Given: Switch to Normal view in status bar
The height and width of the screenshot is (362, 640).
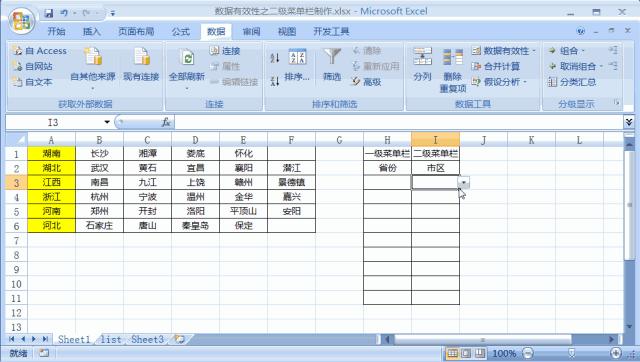Looking at the screenshot, I should pyautogui.click(x=453, y=353).
